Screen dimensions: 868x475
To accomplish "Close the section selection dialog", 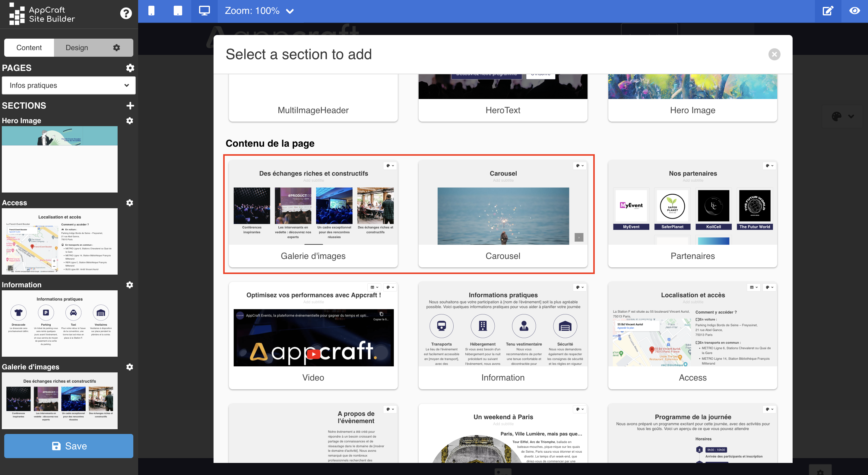I will click(774, 54).
